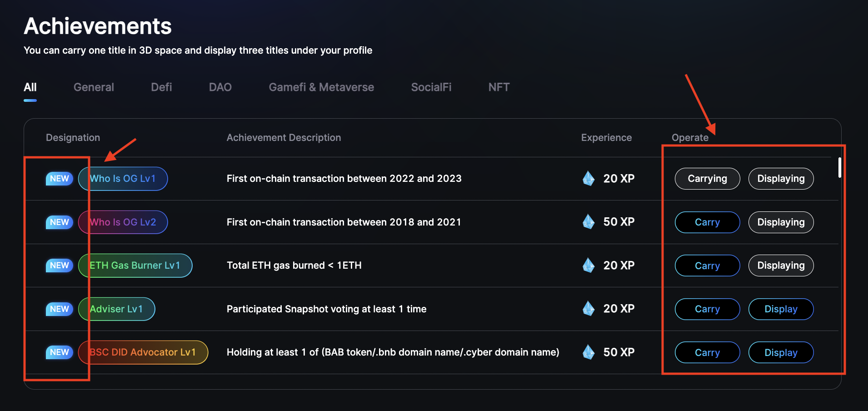Select the Who Is OG Lv1 title badge
This screenshot has height=411, width=868.
123,179
